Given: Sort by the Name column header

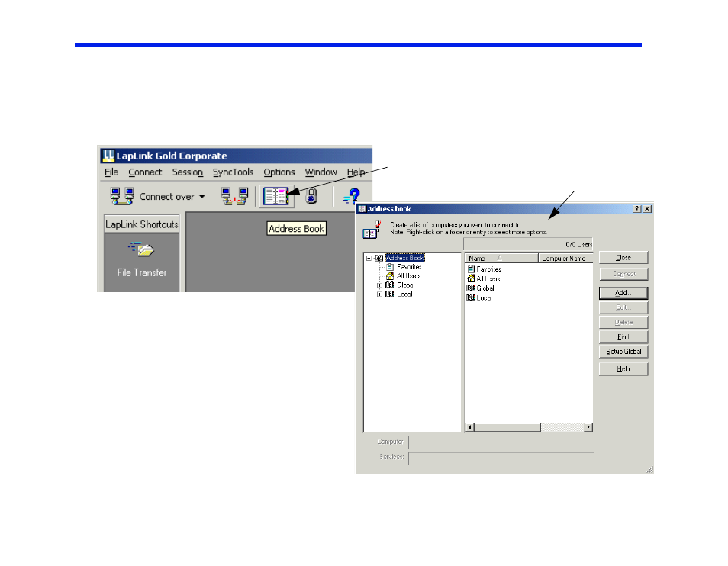Looking at the screenshot, I should click(502, 258).
